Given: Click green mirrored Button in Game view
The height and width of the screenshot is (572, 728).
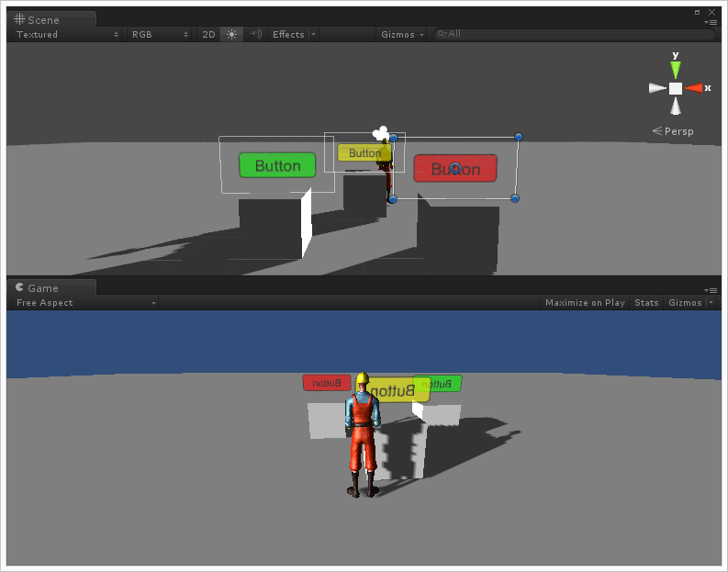Looking at the screenshot, I should [x=441, y=384].
